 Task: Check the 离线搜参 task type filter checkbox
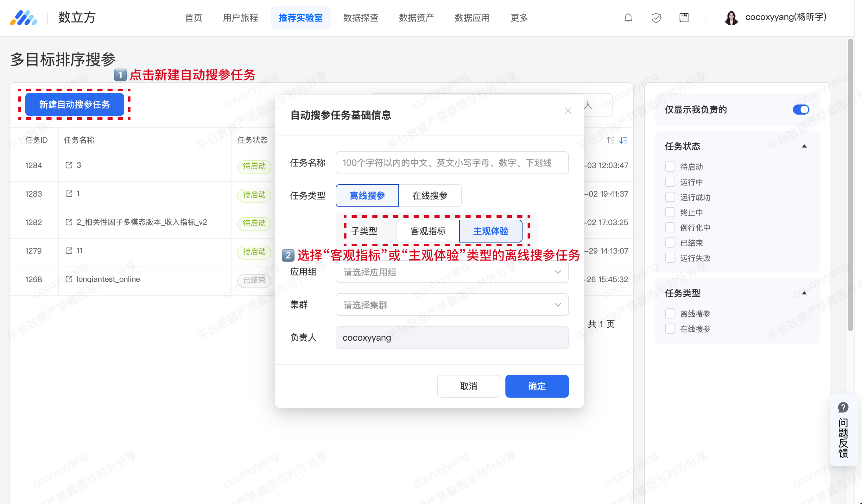point(670,313)
